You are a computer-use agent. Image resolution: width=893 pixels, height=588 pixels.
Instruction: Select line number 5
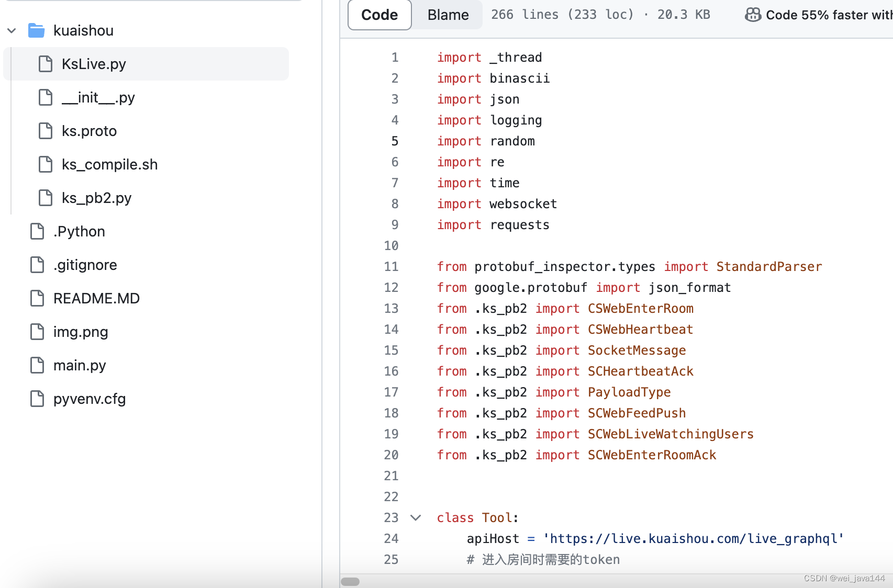[x=395, y=141]
